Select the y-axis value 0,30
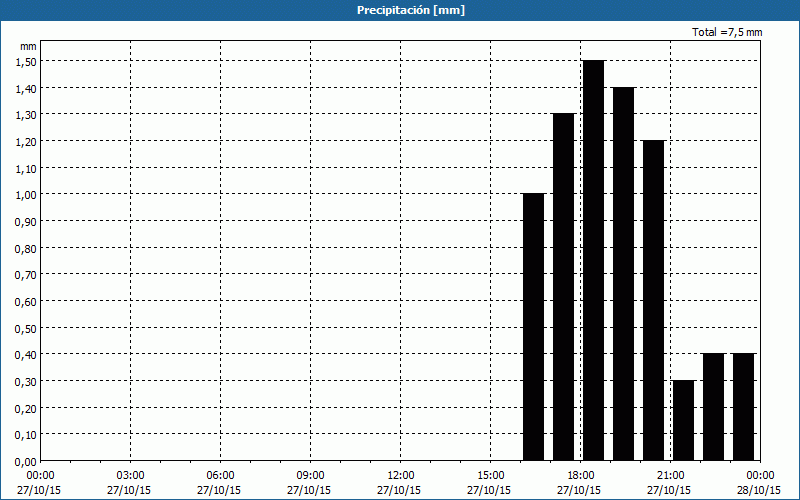The width and height of the screenshot is (800, 500). [x=26, y=381]
